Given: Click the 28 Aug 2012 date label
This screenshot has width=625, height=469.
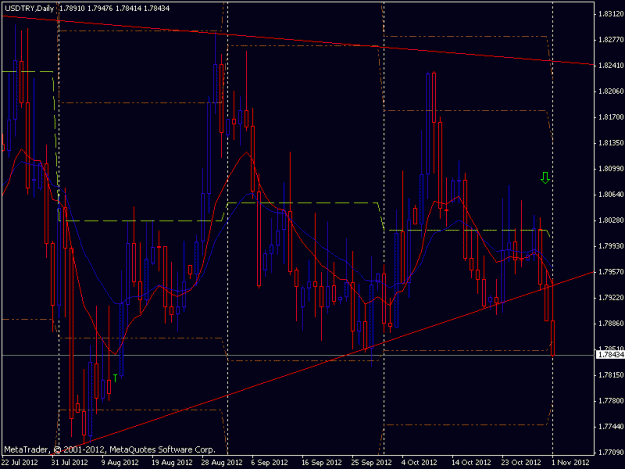Looking at the screenshot, I should 222,462.
